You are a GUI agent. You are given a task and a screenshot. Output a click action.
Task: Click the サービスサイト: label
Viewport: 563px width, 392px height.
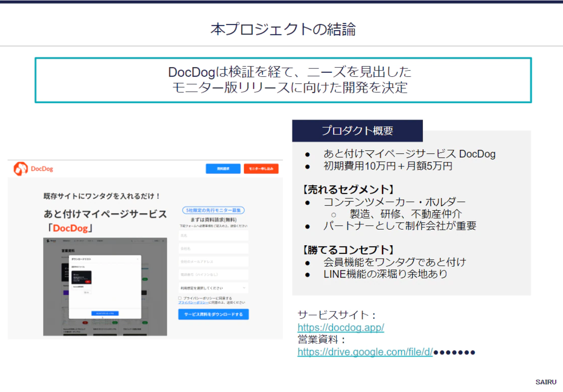pyautogui.click(x=337, y=315)
